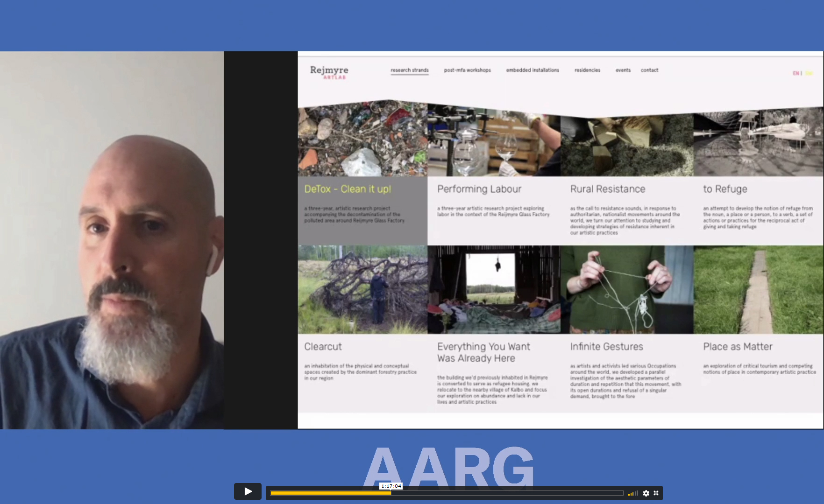Viewport: 824px width, 504px height.
Task: Open the embedded installations section
Action: tap(532, 70)
